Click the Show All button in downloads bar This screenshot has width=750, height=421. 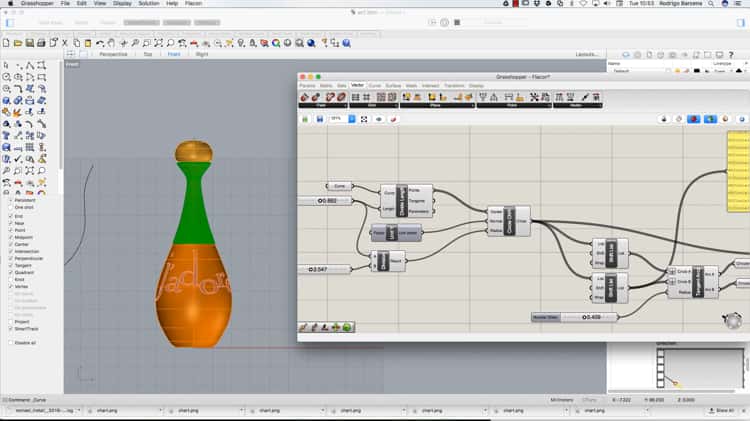[x=722, y=410]
